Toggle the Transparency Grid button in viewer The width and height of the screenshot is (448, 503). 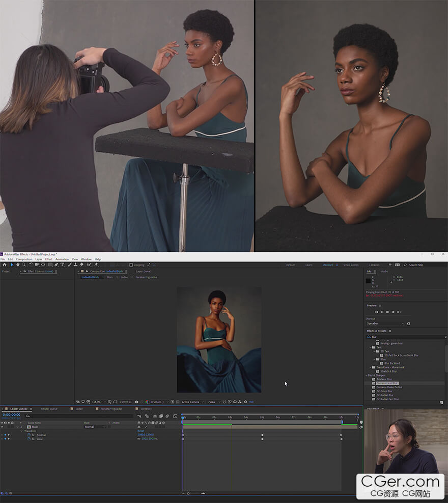(178, 402)
